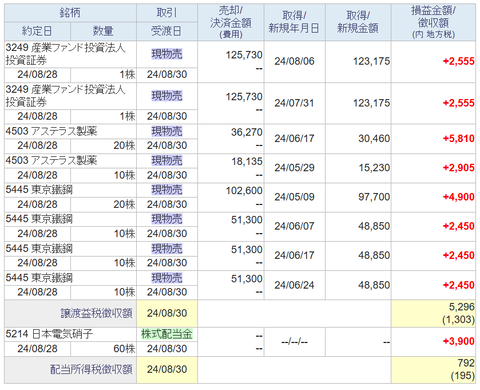This screenshot has height=390, width=480.
Task: Click 5445 東京製鋼 in the 102,600 row
Action: [x=39, y=190]
